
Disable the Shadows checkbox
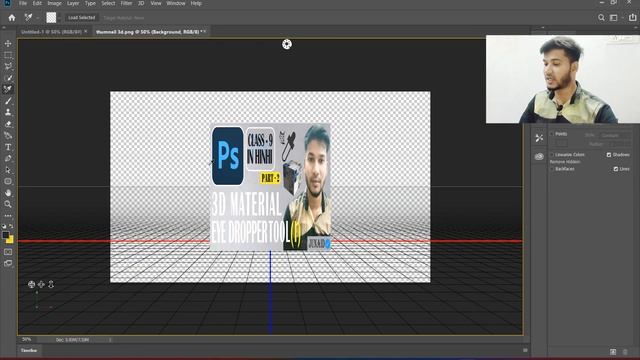coord(609,155)
